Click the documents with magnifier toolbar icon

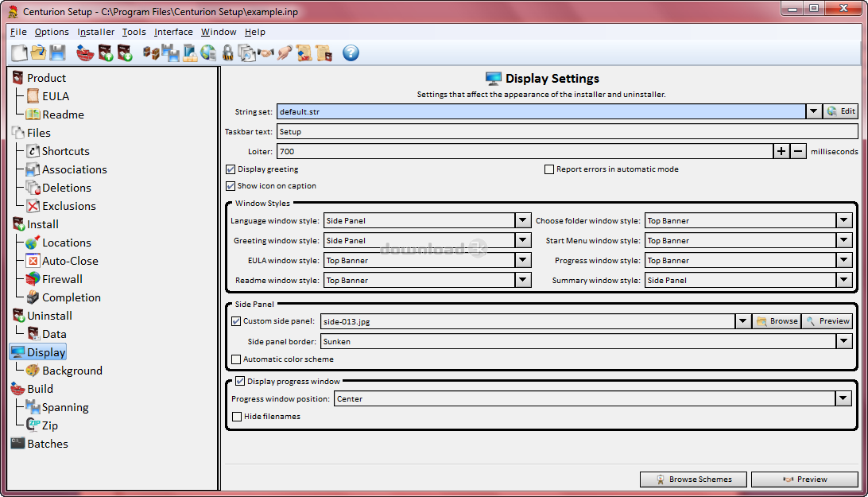tap(246, 53)
